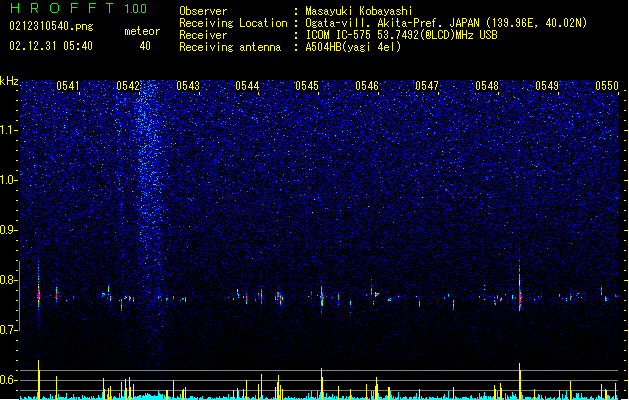Click the 0.8 kHz axis tick label

pyautogui.click(x=8, y=280)
